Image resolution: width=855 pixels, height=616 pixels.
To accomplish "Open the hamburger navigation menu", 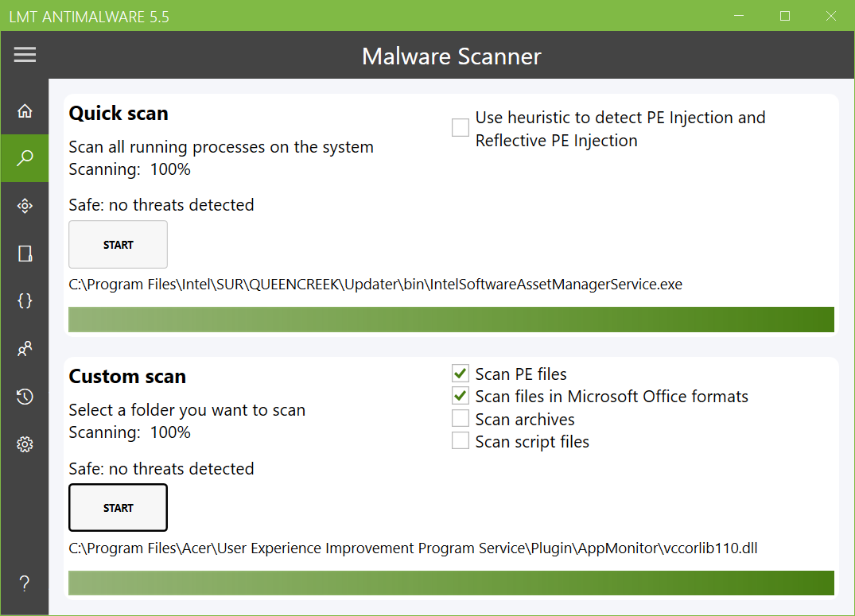I will pyautogui.click(x=25, y=54).
